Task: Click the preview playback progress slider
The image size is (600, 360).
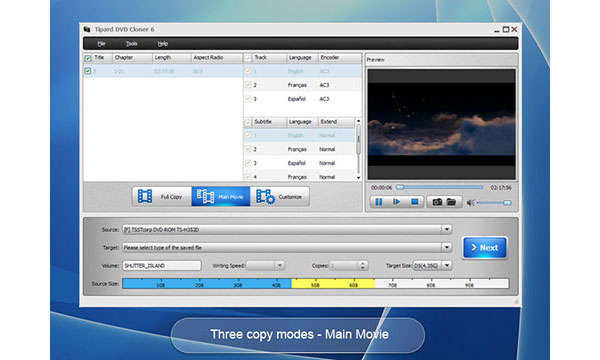Action: pos(440,187)
